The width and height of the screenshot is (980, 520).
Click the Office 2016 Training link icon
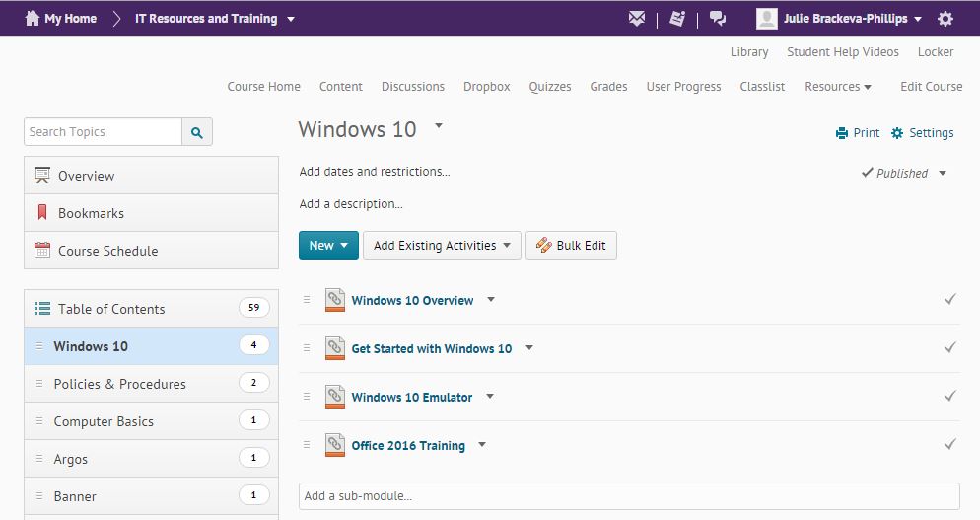[x=335, y=445]
